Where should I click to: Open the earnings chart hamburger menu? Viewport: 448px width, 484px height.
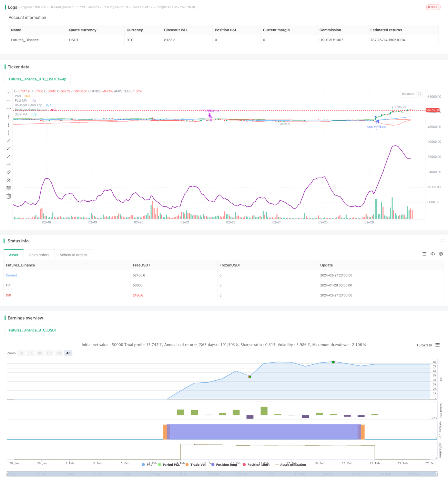[438, 345]
